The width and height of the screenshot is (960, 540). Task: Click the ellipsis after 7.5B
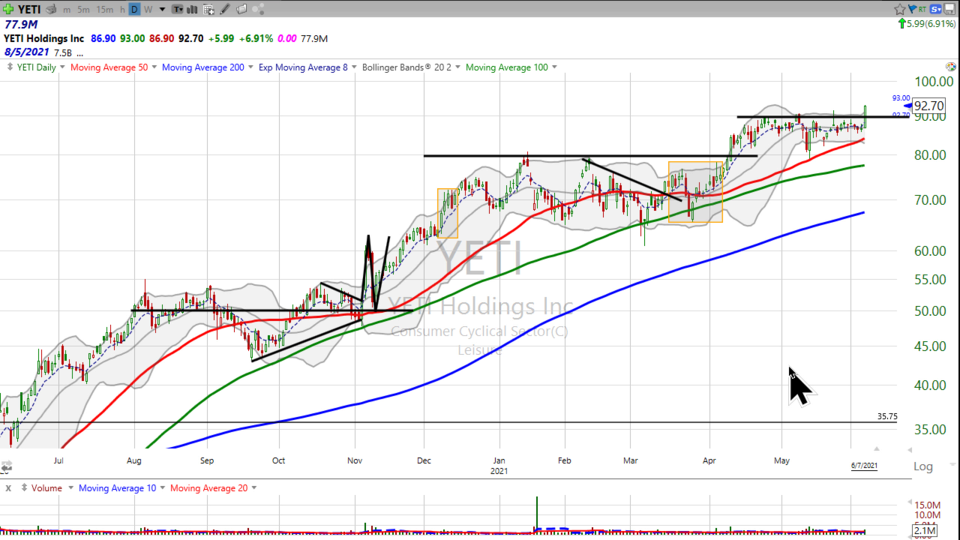pos(80,53)
